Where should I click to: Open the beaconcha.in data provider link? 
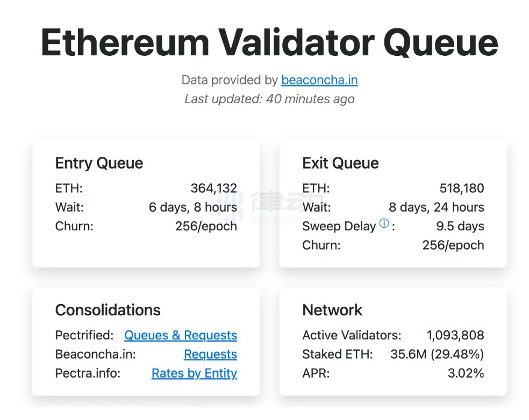[x=319, y=81]
